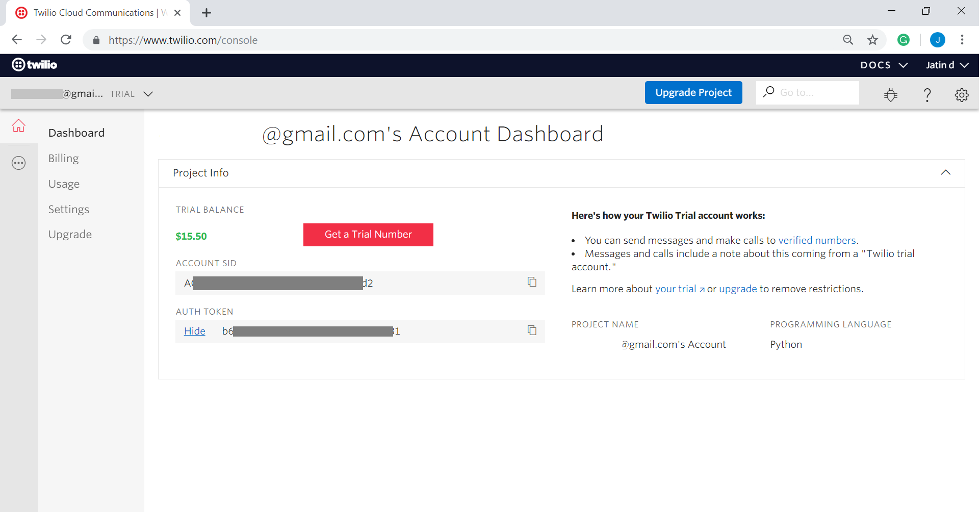980x512 pixels.
Task: Expand the DOCS dropdown menu
Action: tap(884, 65)
